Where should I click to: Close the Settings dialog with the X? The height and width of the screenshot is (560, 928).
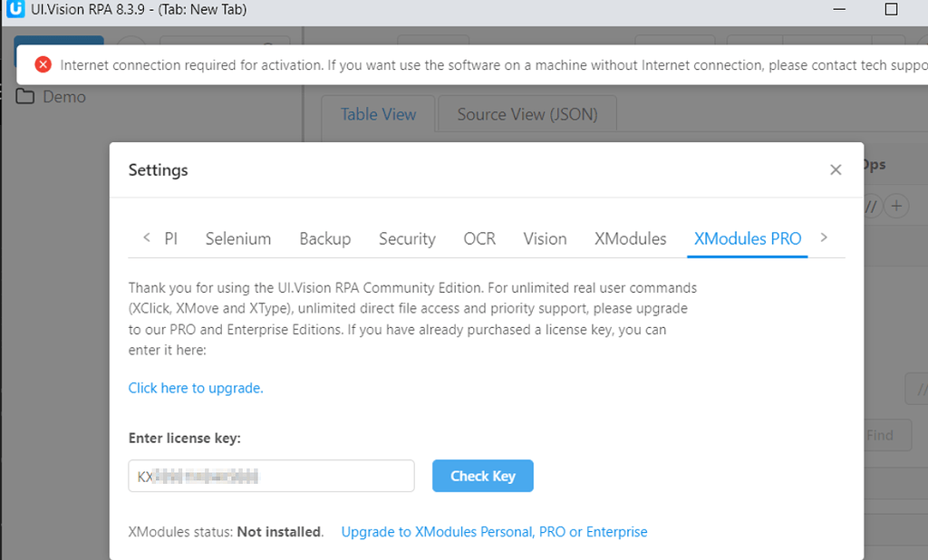[x=836, y=169]
